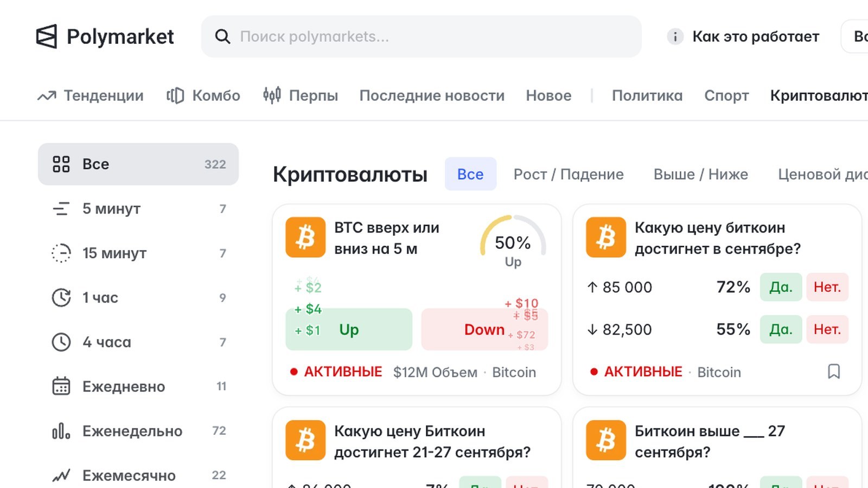The image size is (868, 488).
Task: Select the 1 час clock filter
Action: point(138,297)
